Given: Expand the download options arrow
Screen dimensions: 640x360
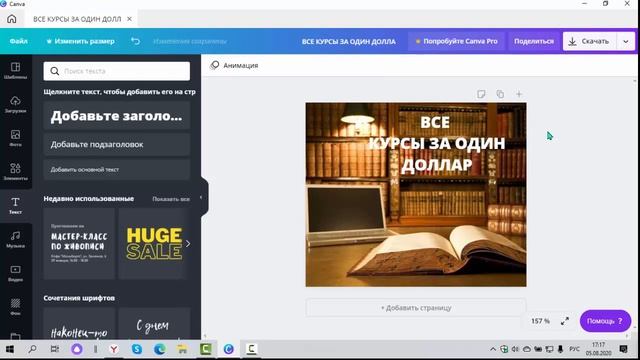Looking at the screenshot, I should pos(626,41).
